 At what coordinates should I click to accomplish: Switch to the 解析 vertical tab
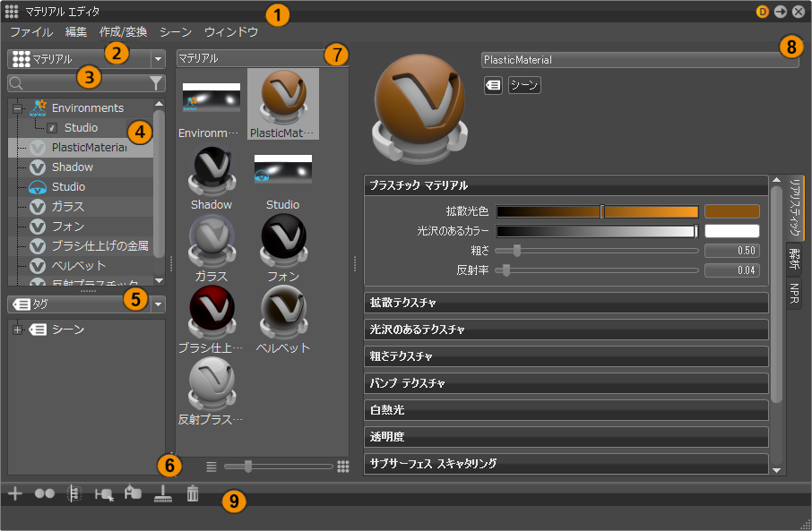point(794,258)
